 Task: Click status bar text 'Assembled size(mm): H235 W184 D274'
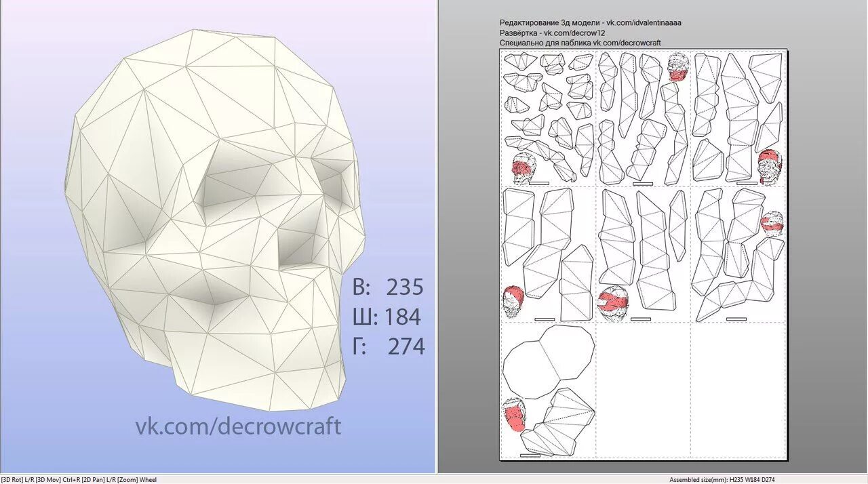(723, 479)
